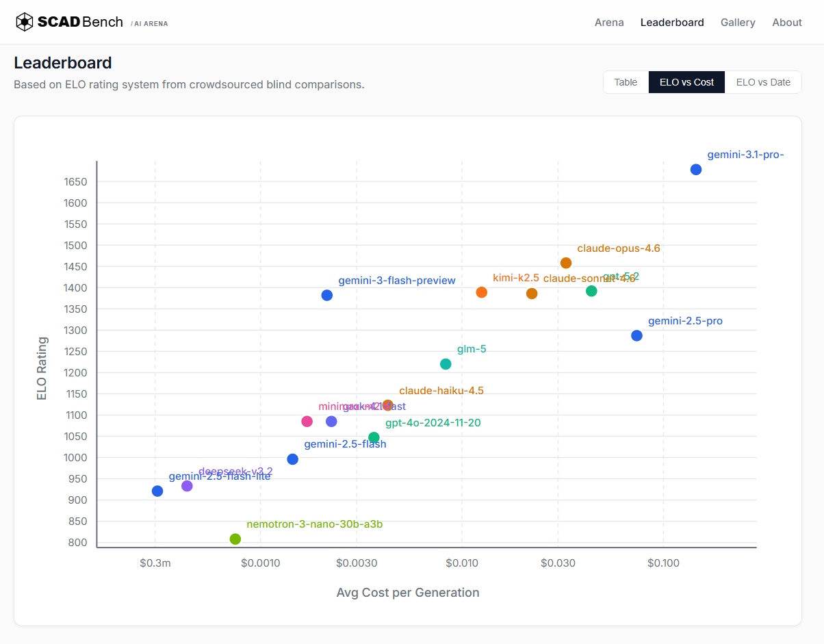Go to the Gallery page
This screenshot has height=644, width=824.
coord(738,23)
